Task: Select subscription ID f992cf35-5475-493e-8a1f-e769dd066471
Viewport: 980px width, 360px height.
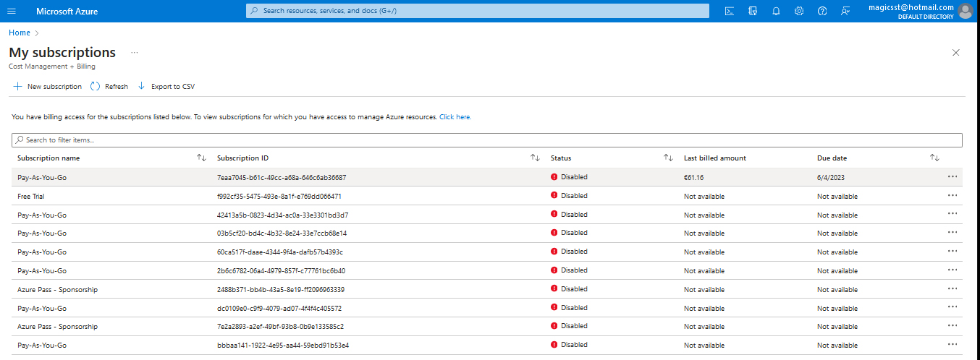Action: (279, 196)
